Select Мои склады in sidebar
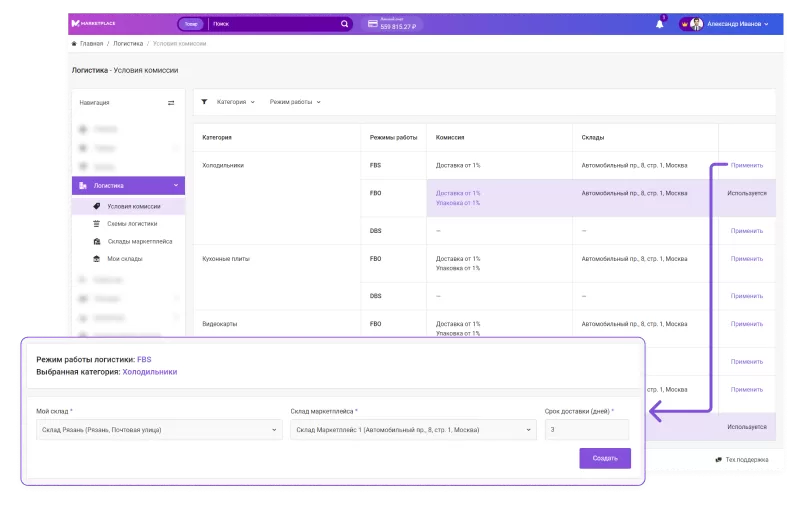The width and height of the screenshot is (804, 515). [x=125, y=259]
